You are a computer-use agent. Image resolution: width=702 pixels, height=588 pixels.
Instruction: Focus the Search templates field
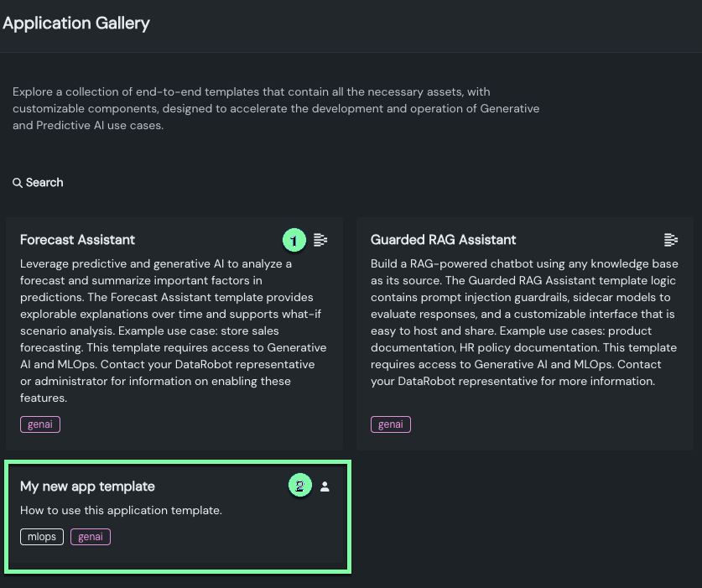tap(44, 183)
